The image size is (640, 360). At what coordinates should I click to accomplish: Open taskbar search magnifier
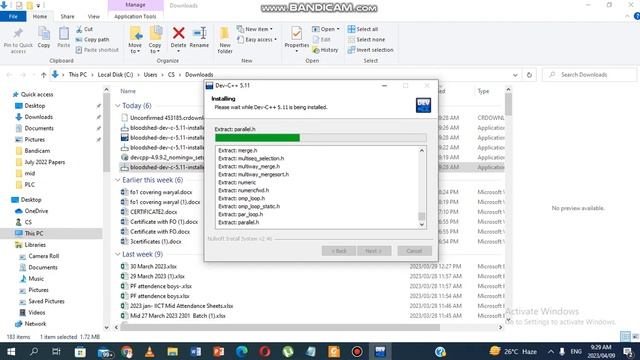(34, 351)
